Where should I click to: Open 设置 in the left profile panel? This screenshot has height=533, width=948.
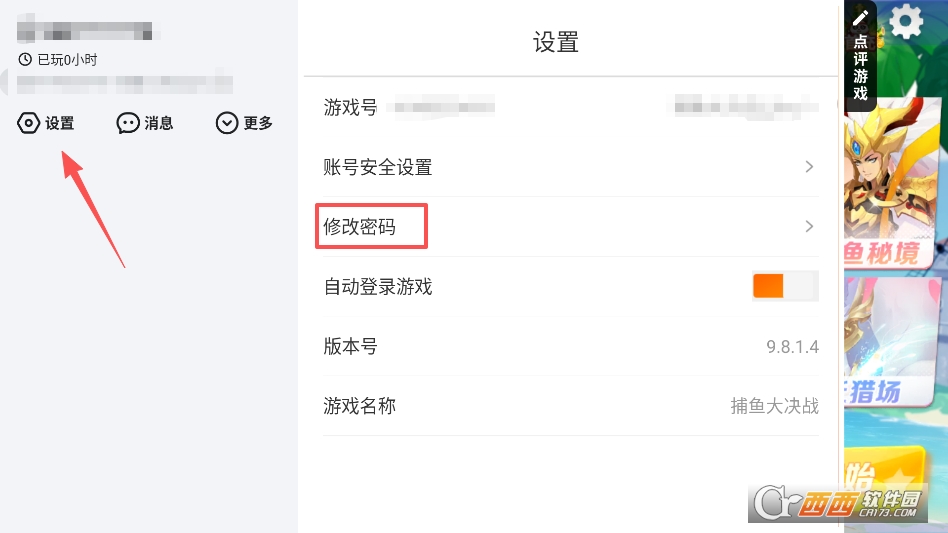point(46,123)
